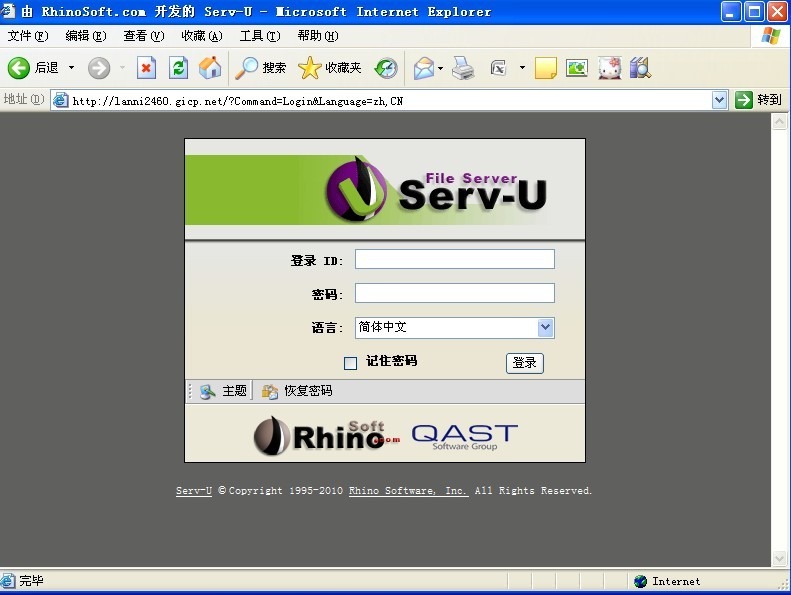Click the RhinoSoft logo
Screen dimensions: 791x595
326,436
